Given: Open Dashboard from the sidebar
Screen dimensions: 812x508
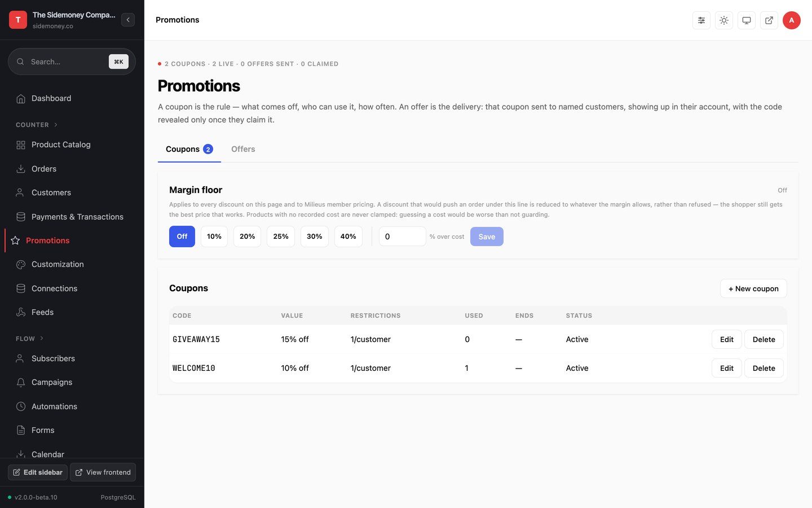Looking at the screenshot, I should [72, 98].
